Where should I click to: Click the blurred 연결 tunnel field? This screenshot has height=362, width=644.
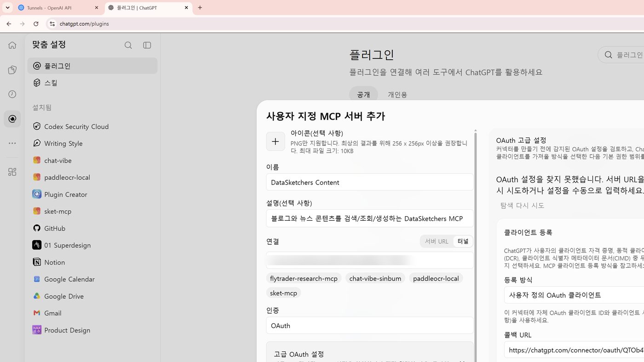(370, 260)
